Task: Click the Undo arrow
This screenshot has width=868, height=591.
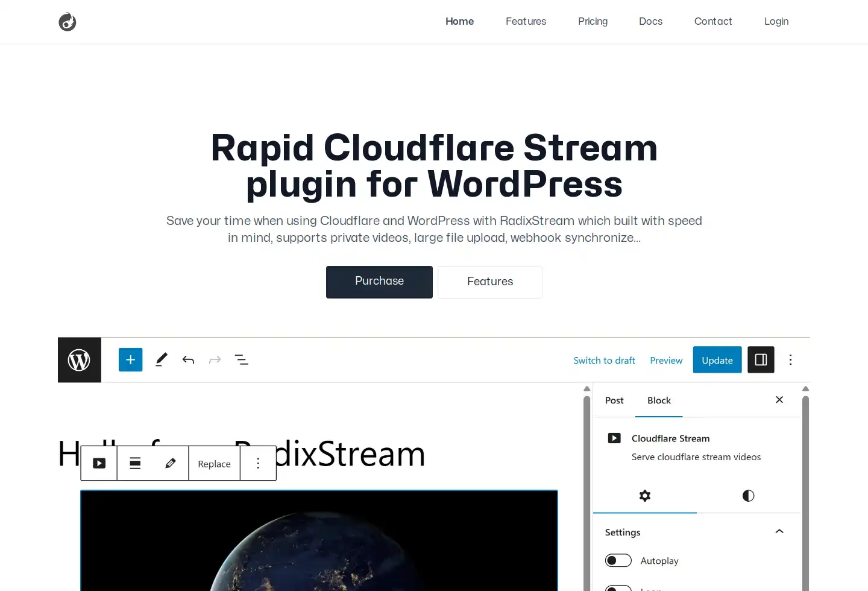Action: (x=188, y=360)
